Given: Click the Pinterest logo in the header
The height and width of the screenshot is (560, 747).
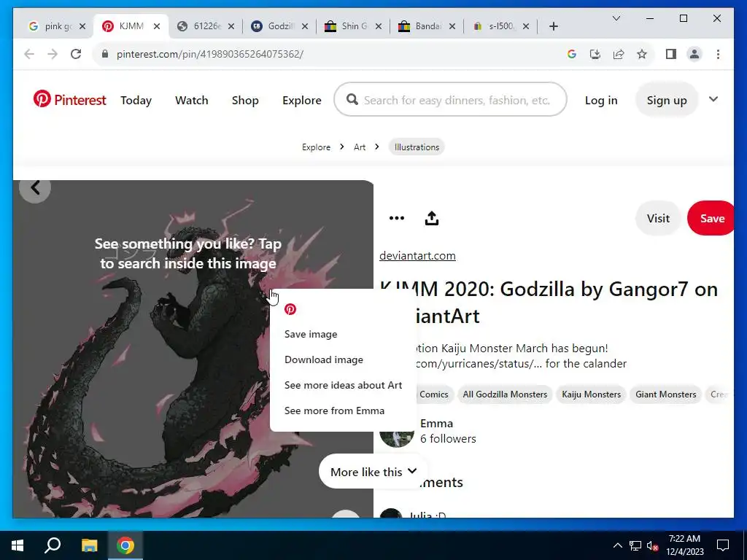Looking at the screenshot, I should click(69, 100).
